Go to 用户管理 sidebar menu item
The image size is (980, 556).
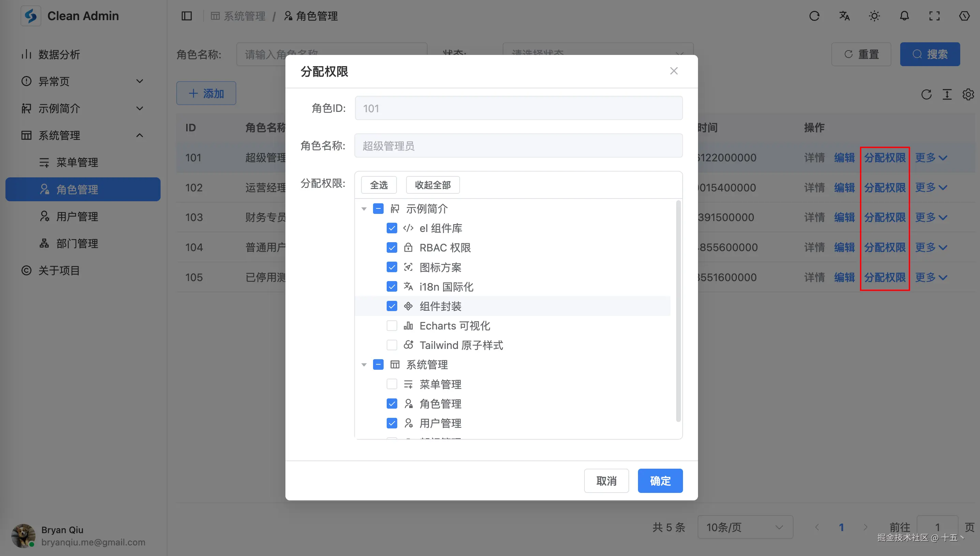tap(77, 217)
